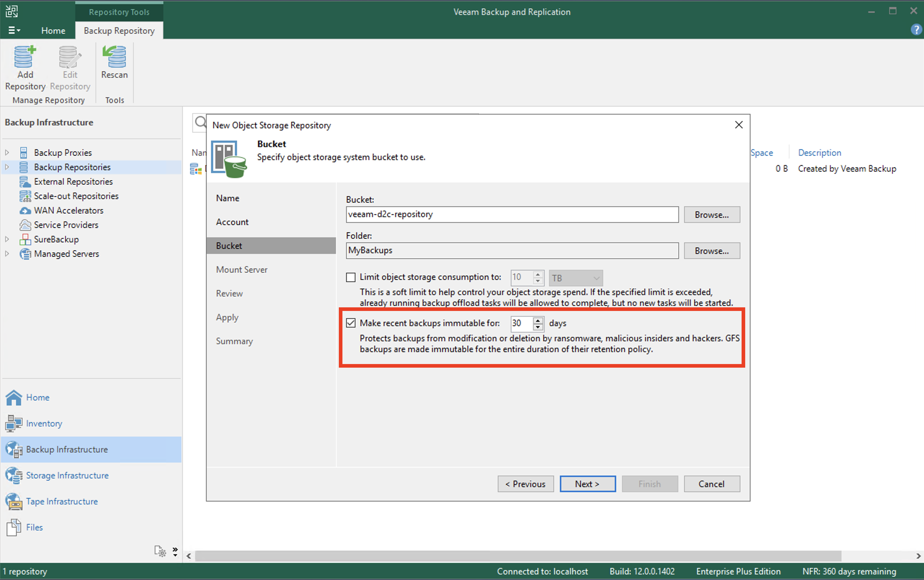924x580 pixels.
Task: Click the search magnifier icon
Action: point(200,123)
